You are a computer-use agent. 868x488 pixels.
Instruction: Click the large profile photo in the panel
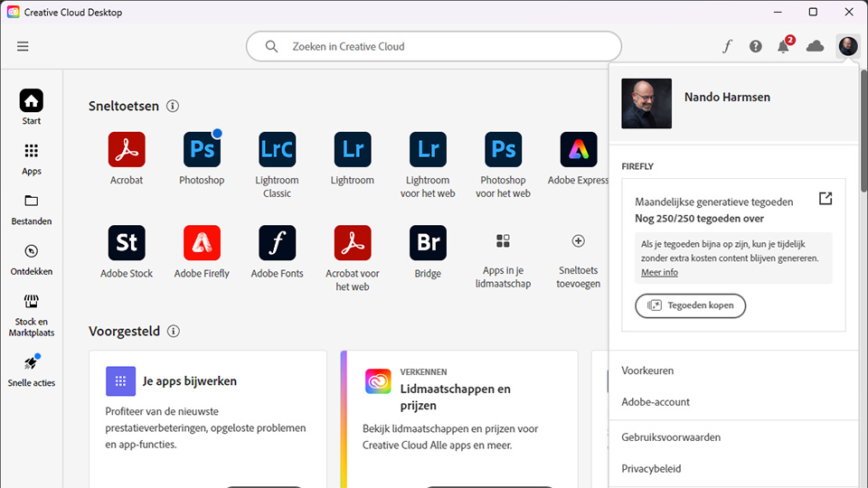tap(646, 103)
